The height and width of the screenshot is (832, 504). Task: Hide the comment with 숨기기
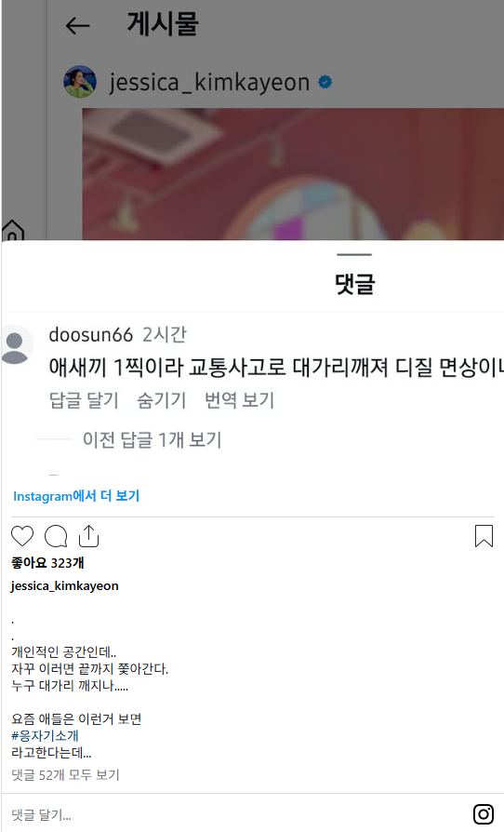click(x=162, y=400)
